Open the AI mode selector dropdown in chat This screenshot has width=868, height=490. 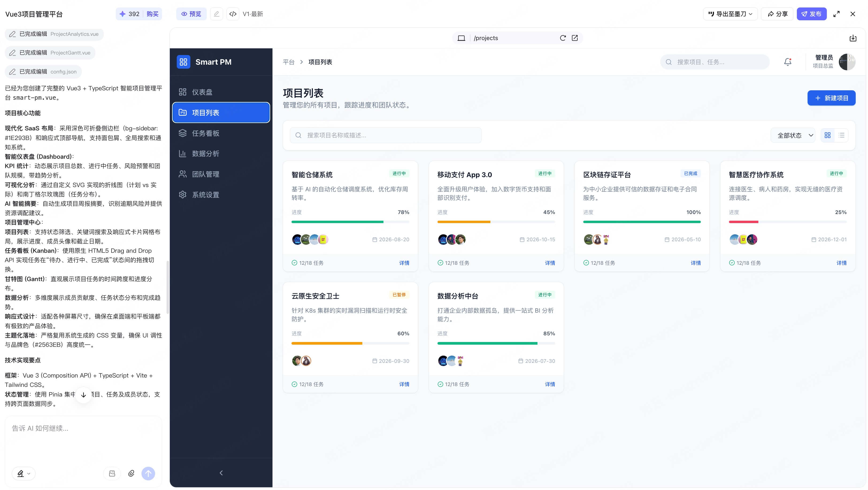24,473
